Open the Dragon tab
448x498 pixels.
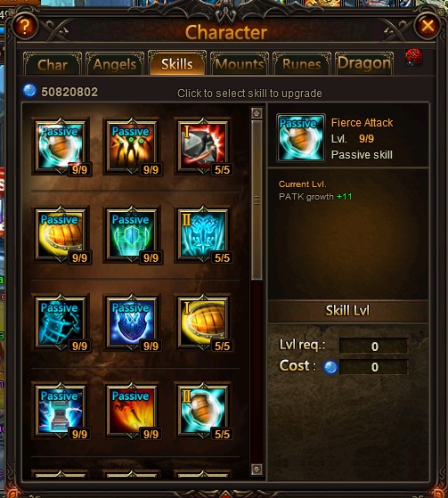click(364, 63)
